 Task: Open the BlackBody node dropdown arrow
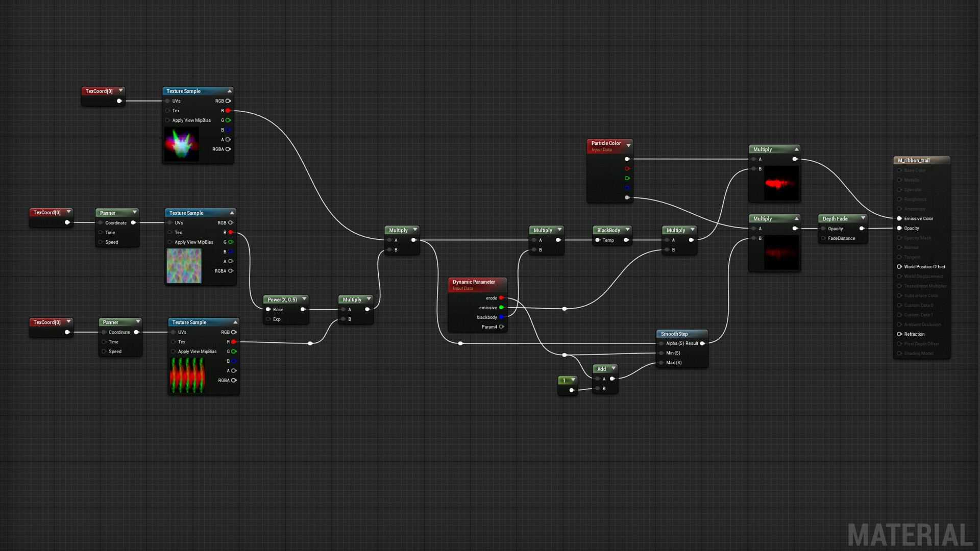[x=628, y=230]
